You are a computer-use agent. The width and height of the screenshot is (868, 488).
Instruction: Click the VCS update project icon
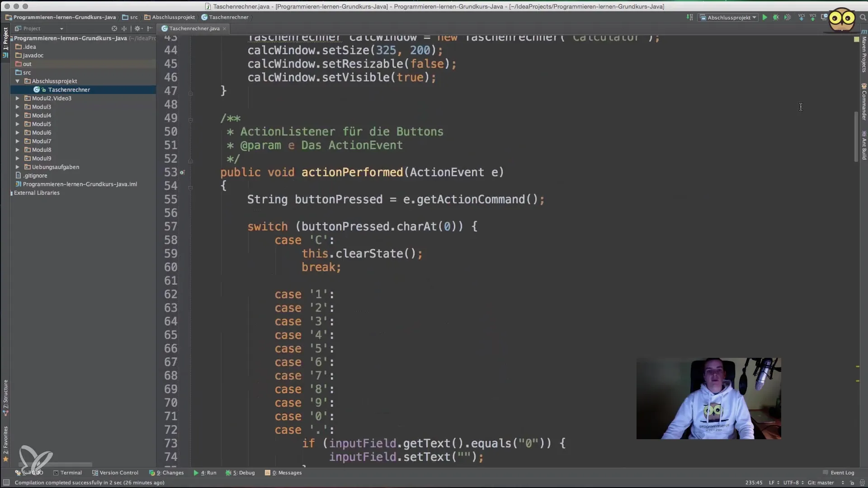(x=802, y=17)
